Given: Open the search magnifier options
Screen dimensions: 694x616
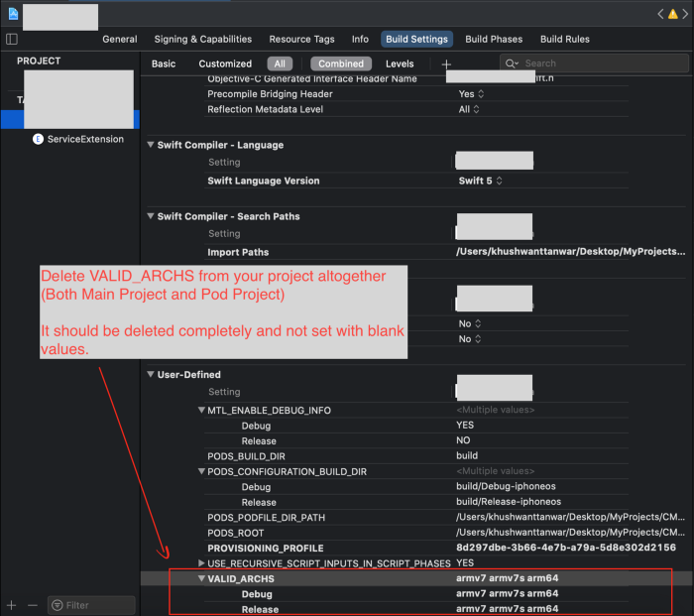Looking at the screenshot, I should (x=512, y=63).
